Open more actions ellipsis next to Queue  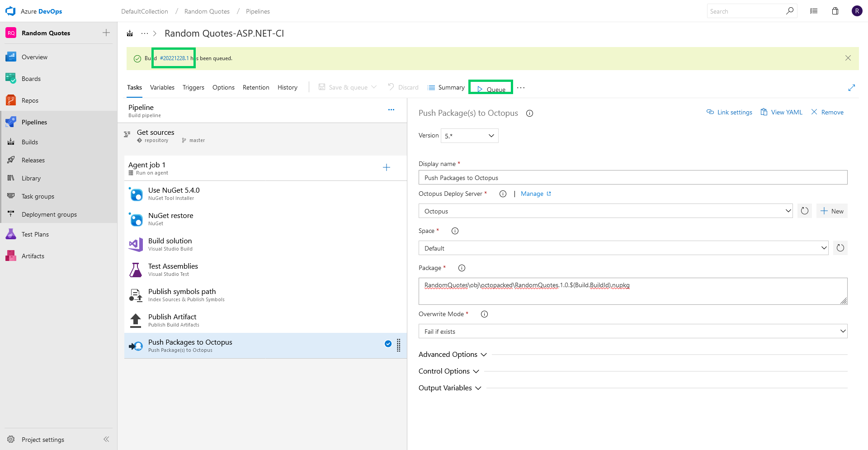[521, 88]
